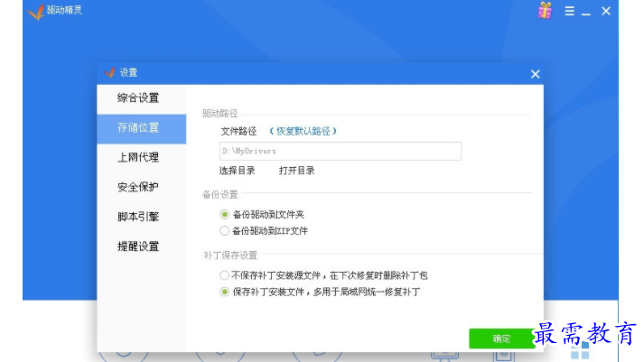Focus the D:\MyDrivers path field
The height and width of the screenshot is (362, 644).
point(341,151)
